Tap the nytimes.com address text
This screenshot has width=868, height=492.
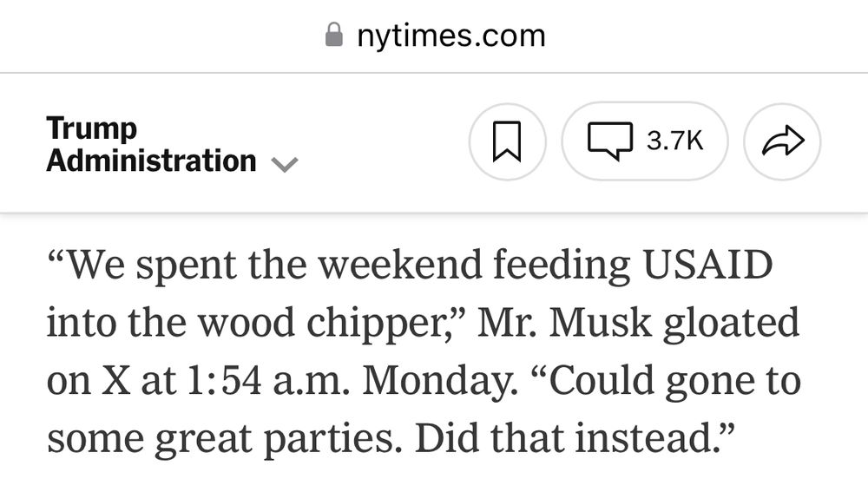point(450,36)
